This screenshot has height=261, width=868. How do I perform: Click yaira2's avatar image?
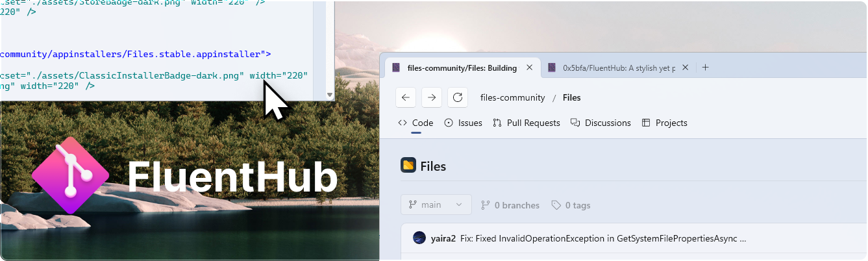[x=419, y=238]
